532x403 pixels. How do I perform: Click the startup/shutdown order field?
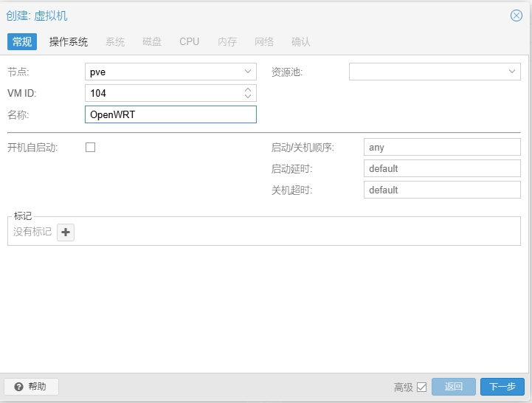[442, 147]
